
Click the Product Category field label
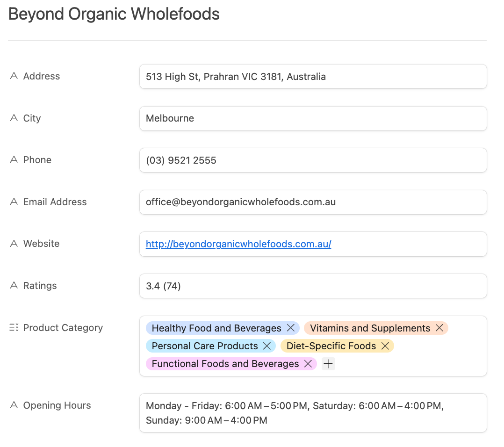[x=63, y=328]
